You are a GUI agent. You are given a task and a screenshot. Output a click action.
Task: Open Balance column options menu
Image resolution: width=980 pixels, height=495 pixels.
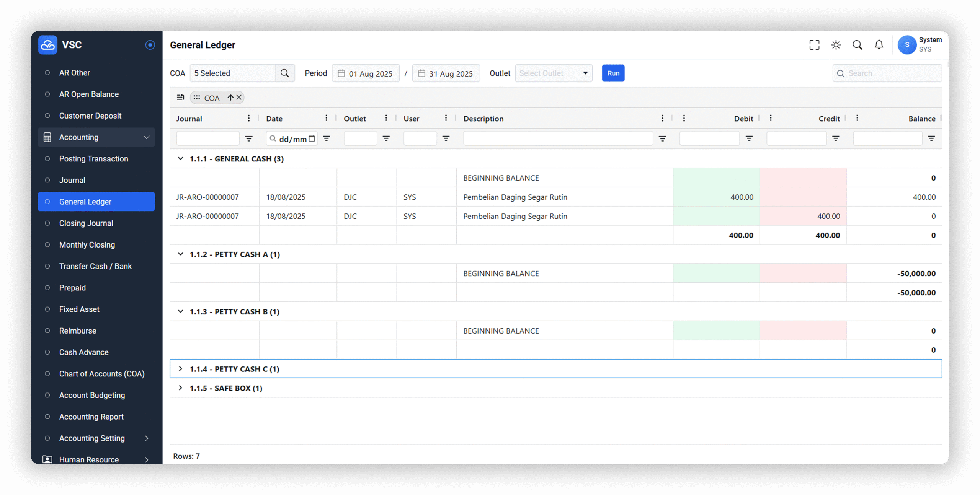coord(857,118)
